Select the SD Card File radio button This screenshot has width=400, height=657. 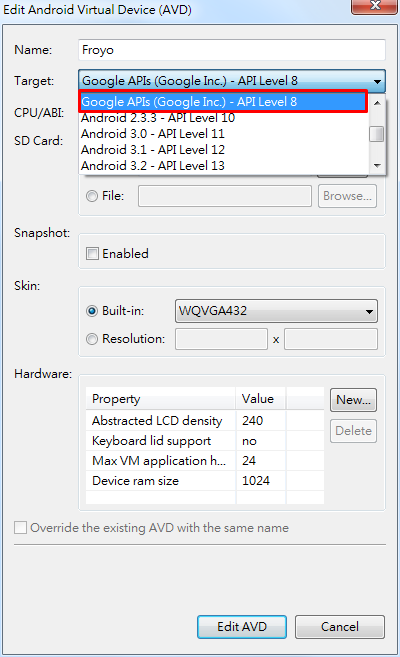click(x=92, y=196)
